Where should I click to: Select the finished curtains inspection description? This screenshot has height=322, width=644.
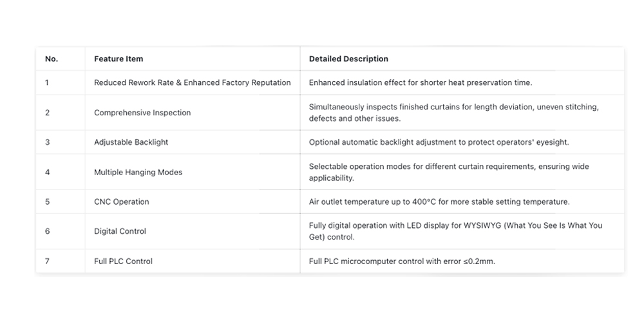point(454,113)
